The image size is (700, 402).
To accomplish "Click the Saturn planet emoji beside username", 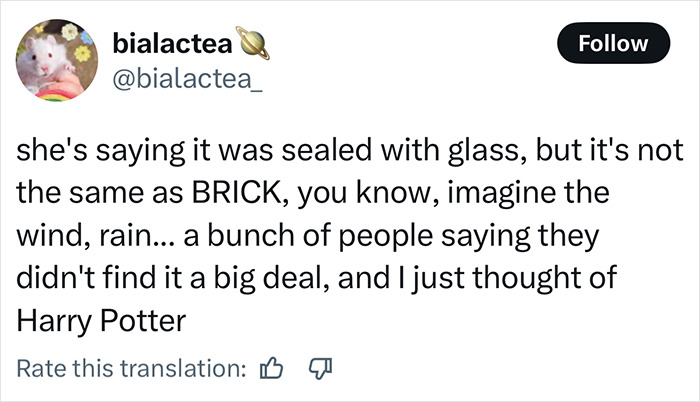I will coord(254,45).
